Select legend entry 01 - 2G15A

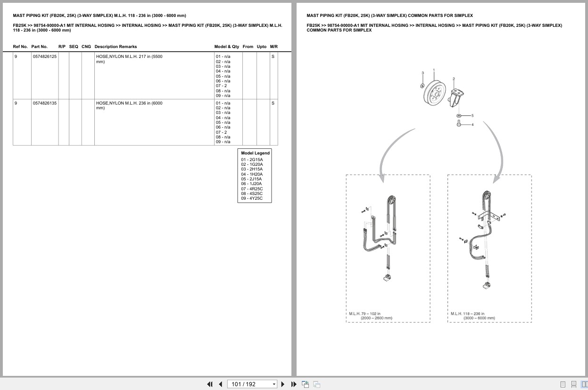click(252, 160)
